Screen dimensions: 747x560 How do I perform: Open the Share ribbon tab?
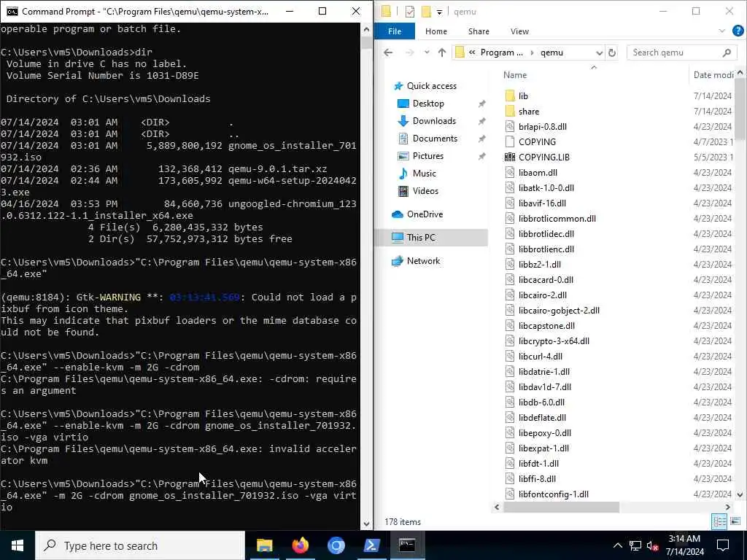pyautogui.click(x=479, y=31)
